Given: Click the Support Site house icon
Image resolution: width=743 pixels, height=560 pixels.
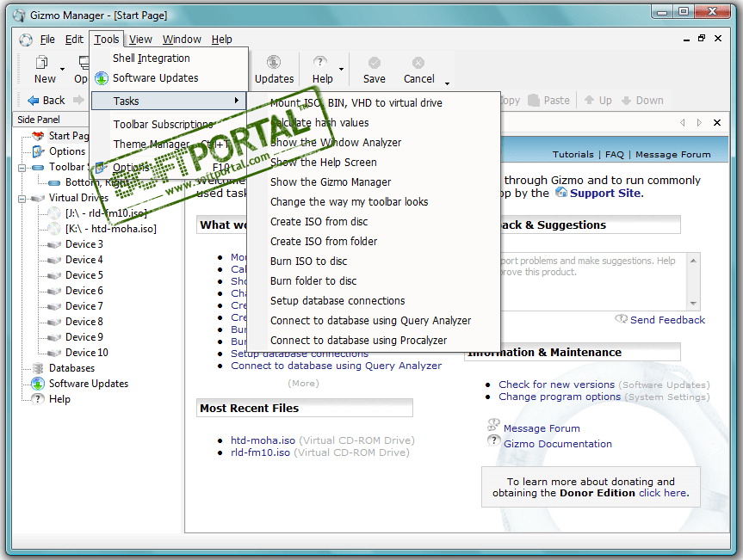Looking at the screenshot, I should pyautogui.click(x=561, y=192).
